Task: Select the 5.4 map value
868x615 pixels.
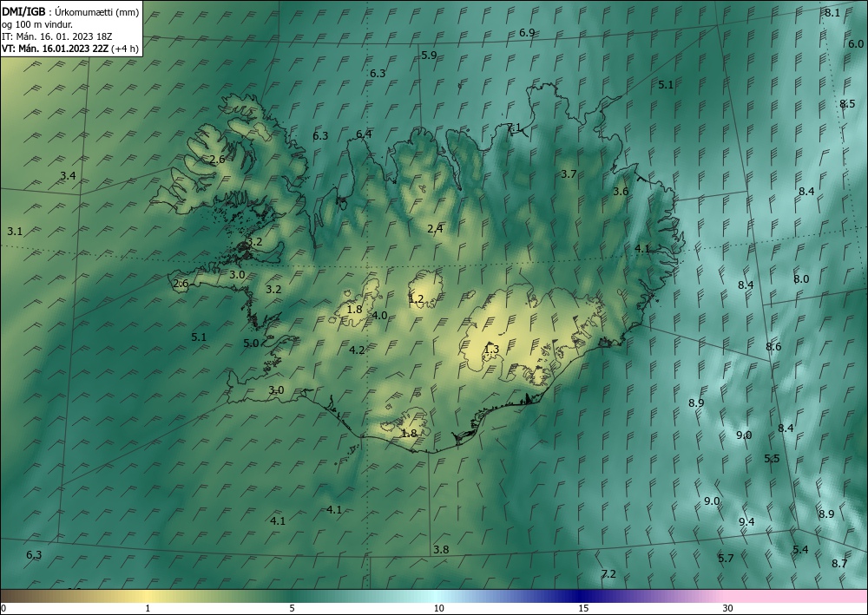Action: tap(800, 549)
